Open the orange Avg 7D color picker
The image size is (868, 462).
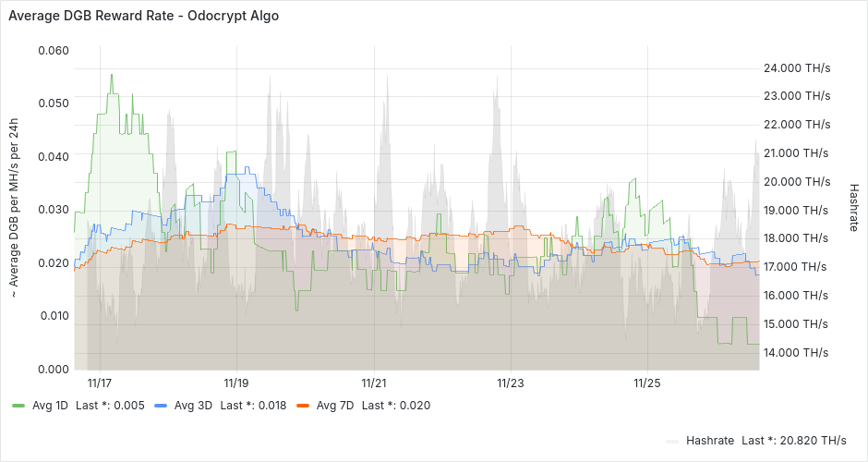303,405
